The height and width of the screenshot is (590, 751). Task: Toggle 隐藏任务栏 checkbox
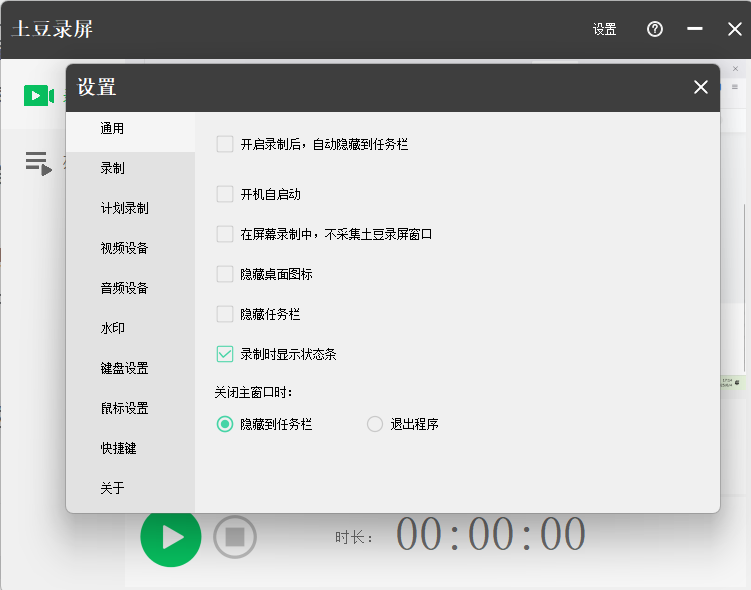[225, 314]
